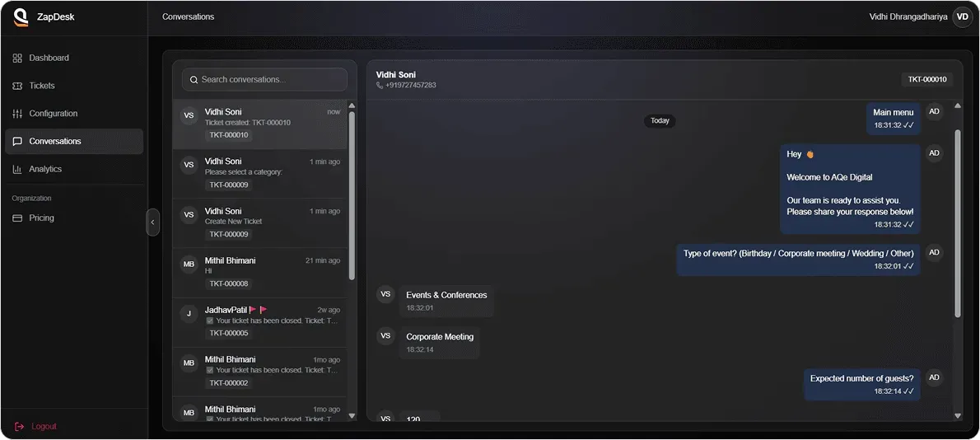The height and width of the screenshot is (440, 980).
Task: Click the 'Type of event?' message bubble
Action: click(x=799, y=260)
